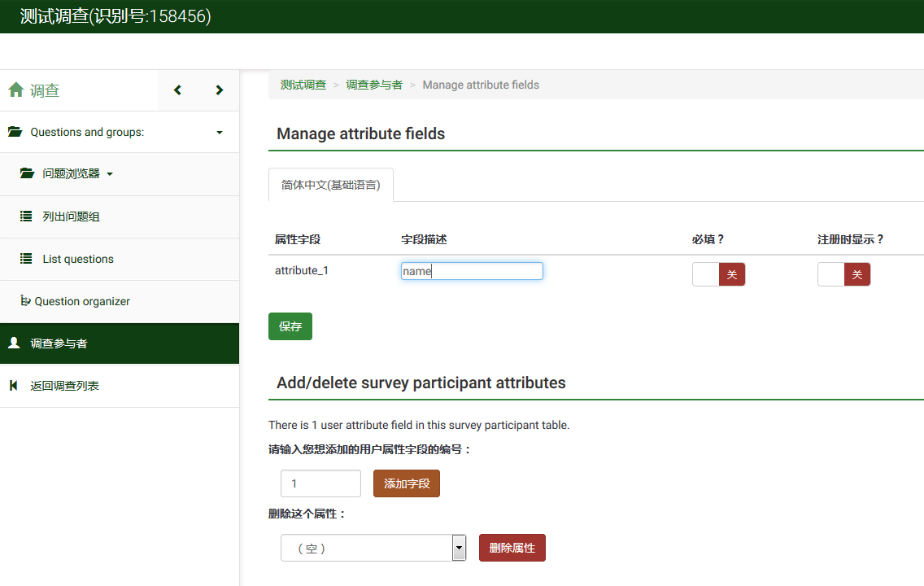This screenshot has width=924, height=586.
Task: Toggle the 注册时显示 switch for attribute_1
Action: (x=843, y=274)
